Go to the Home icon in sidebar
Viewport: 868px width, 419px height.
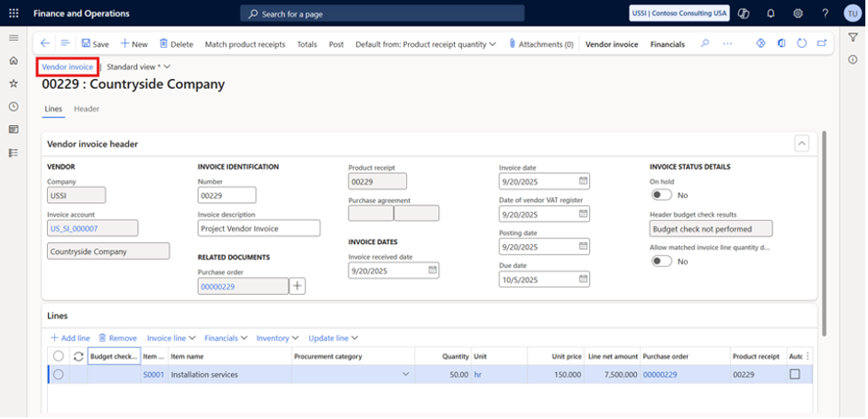coord(14,60)
